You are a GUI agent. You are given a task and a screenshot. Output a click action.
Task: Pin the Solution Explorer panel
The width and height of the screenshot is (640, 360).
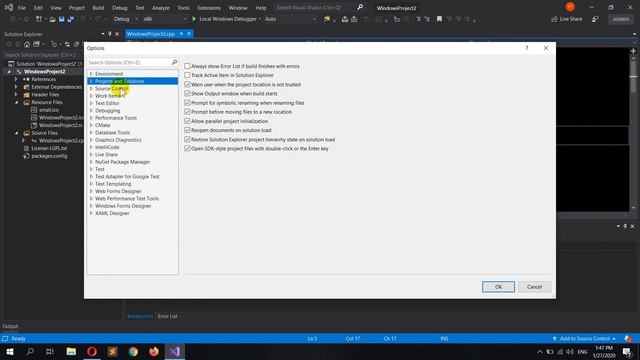pos(110,34)
